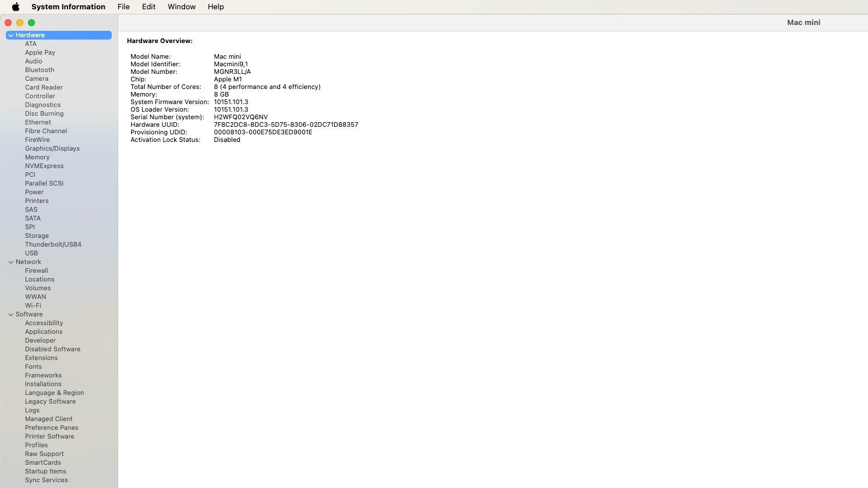Click the green zoom window button
Screen dimensions: 868x488
point(31,23)
